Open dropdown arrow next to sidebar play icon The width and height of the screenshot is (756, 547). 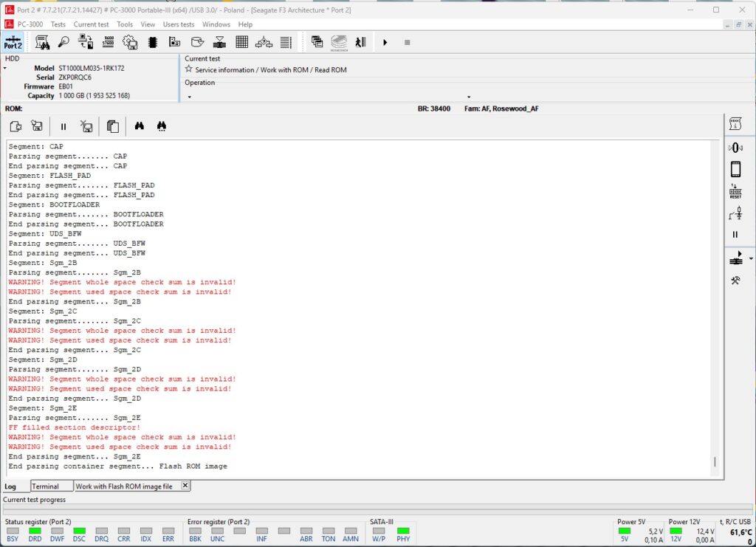click(751, 259)
